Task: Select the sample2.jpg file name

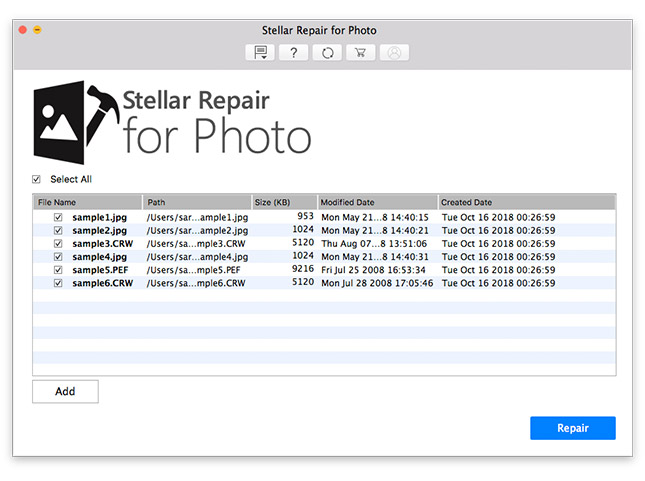Action: (100, 230)
